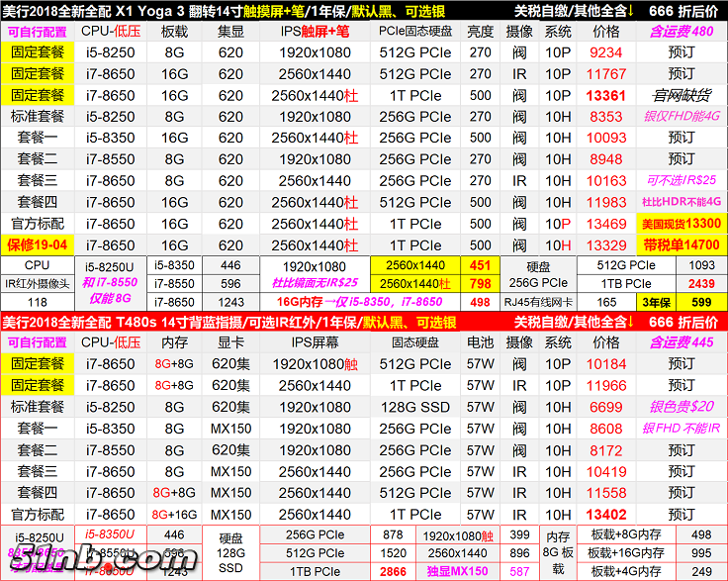Select the 银色贵$20 note
Image resolution: width=728 pixels, height=581 pixels.
click(681, 407)
